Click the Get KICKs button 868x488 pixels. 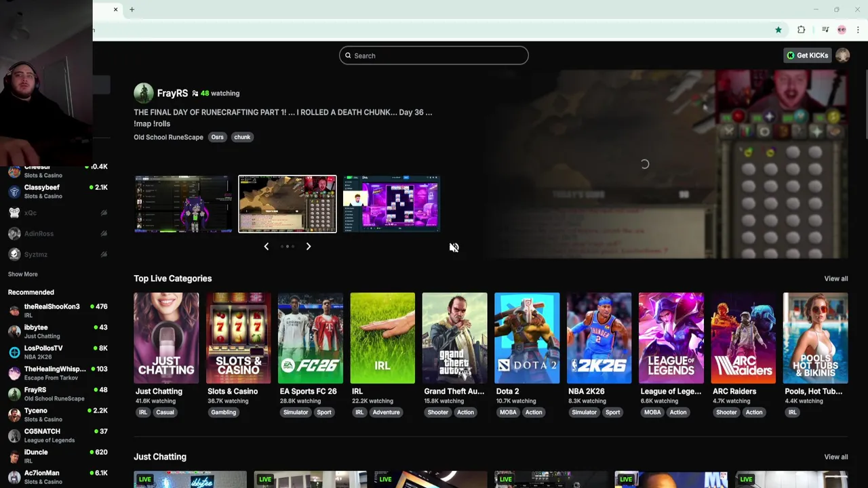pos(807,56)
